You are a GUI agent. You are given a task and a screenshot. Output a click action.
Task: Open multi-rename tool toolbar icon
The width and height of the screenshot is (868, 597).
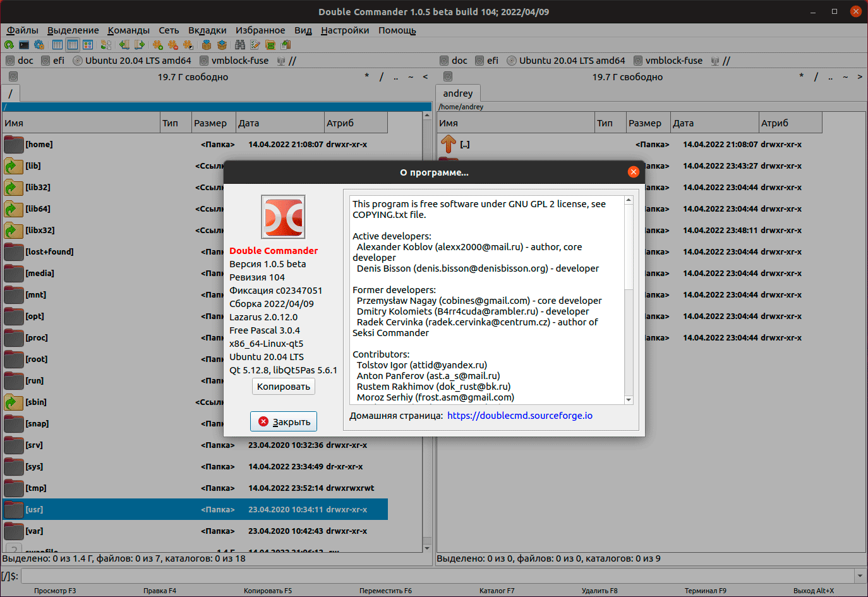point(255,45)
